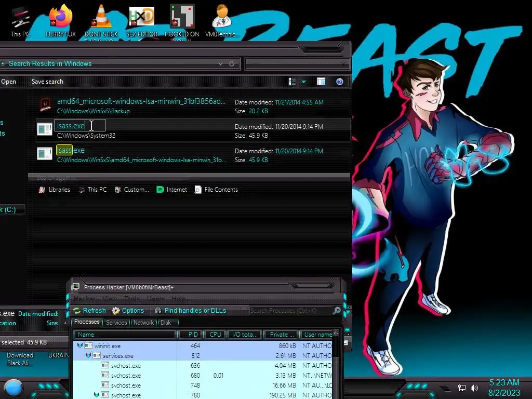Sort processes by CPU column header
The width and height of the screenshot is (532, 399).
215,335
